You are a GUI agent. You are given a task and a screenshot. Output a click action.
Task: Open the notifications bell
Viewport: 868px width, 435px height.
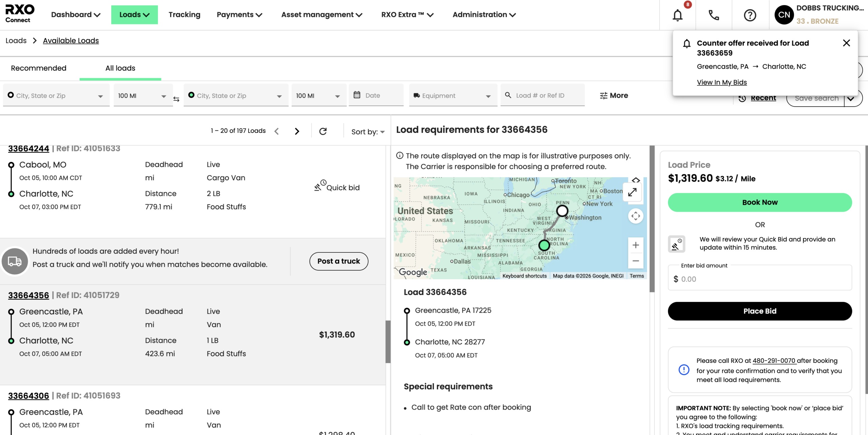[x=677, y=15]
